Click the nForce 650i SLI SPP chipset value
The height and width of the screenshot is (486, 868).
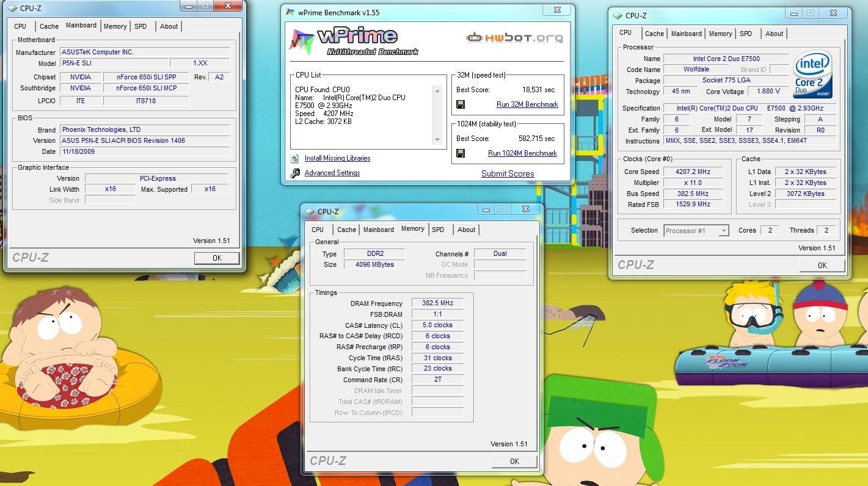coord(145,77)
